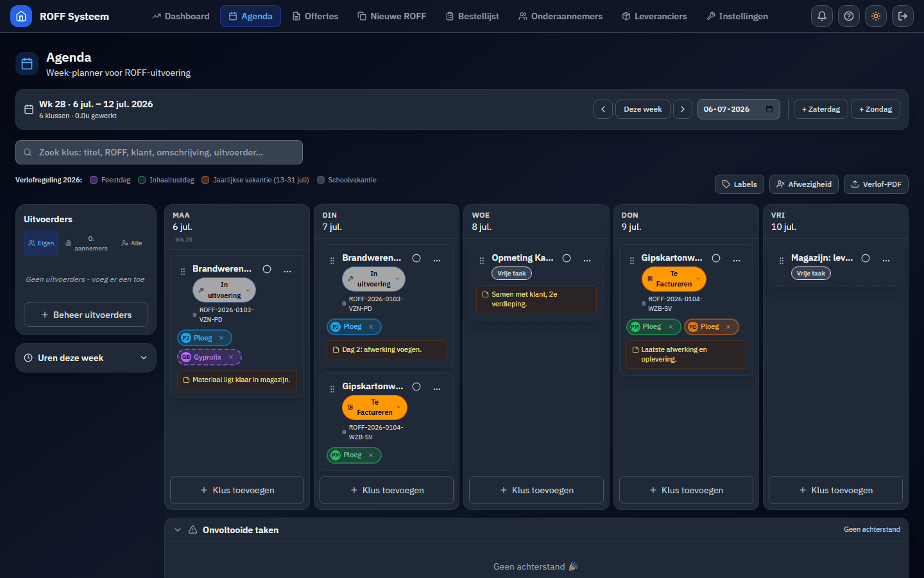Click Klus toevoegen under Friday
The height and width of the screenshot is (578, 924).
pyautogui.click(x=835, y=490)
